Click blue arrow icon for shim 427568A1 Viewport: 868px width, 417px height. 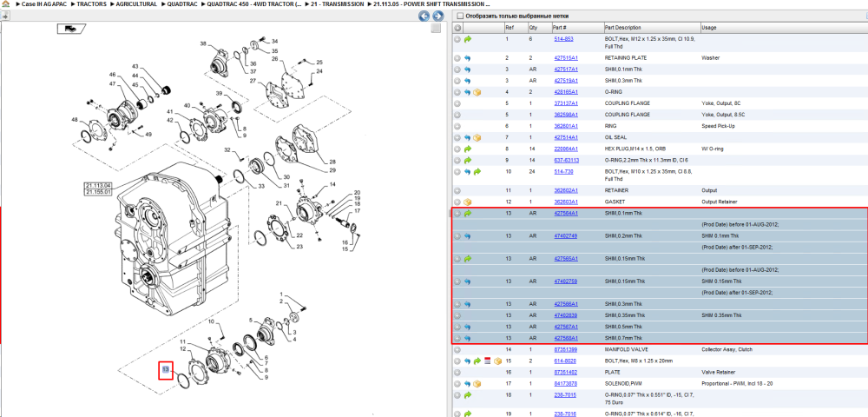pos(468,338)
